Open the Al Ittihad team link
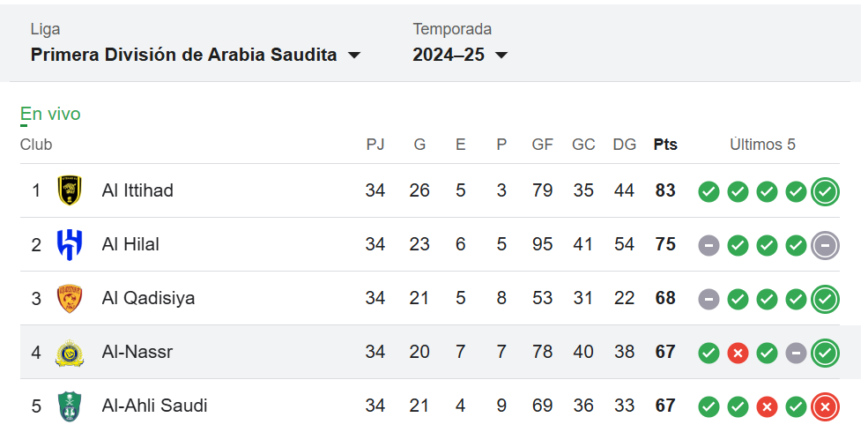 pos(137,190)
